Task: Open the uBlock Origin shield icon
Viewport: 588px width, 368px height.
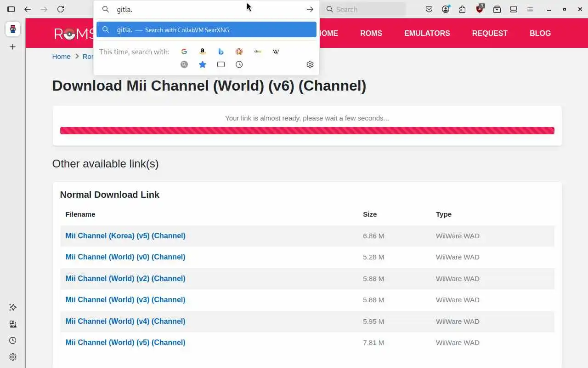Action: [480, 9]
